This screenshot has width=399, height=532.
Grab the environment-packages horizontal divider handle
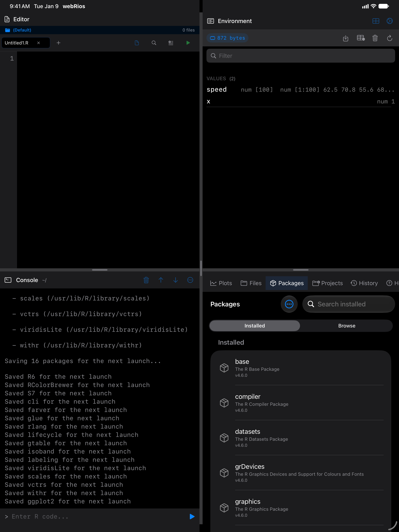[x=301, y=270]
